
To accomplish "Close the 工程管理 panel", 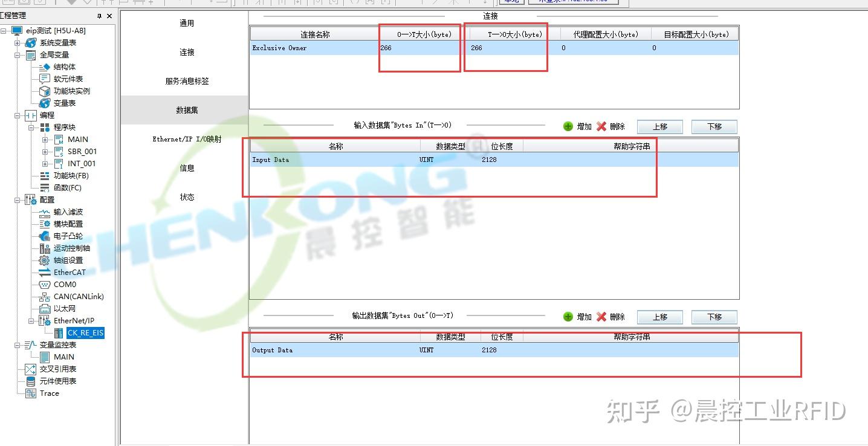I will tap(109, 16).
